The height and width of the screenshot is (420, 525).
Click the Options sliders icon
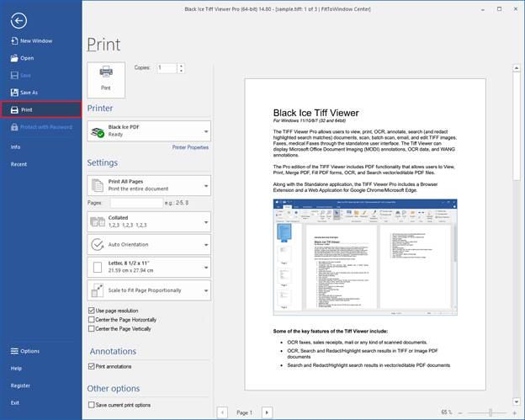click(14, 351)
